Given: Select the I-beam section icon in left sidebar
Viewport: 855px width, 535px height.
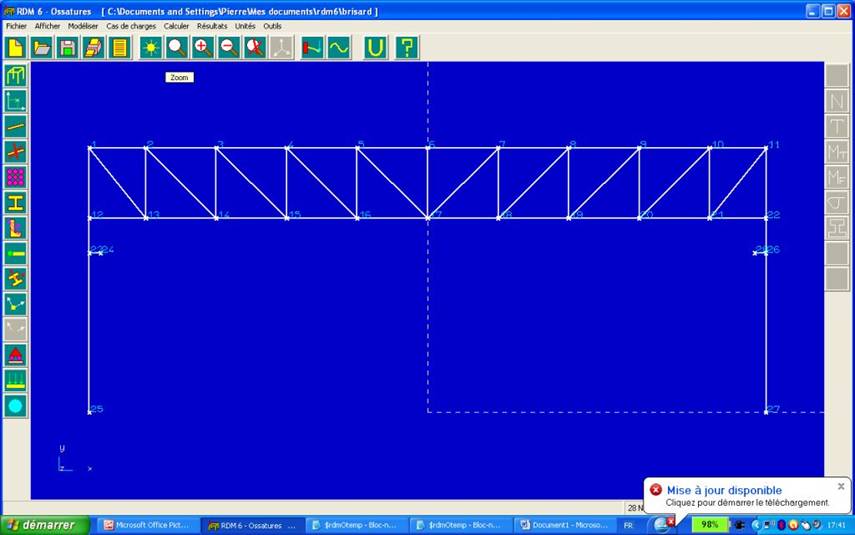Looking at the screenshot, I should 15,202.
